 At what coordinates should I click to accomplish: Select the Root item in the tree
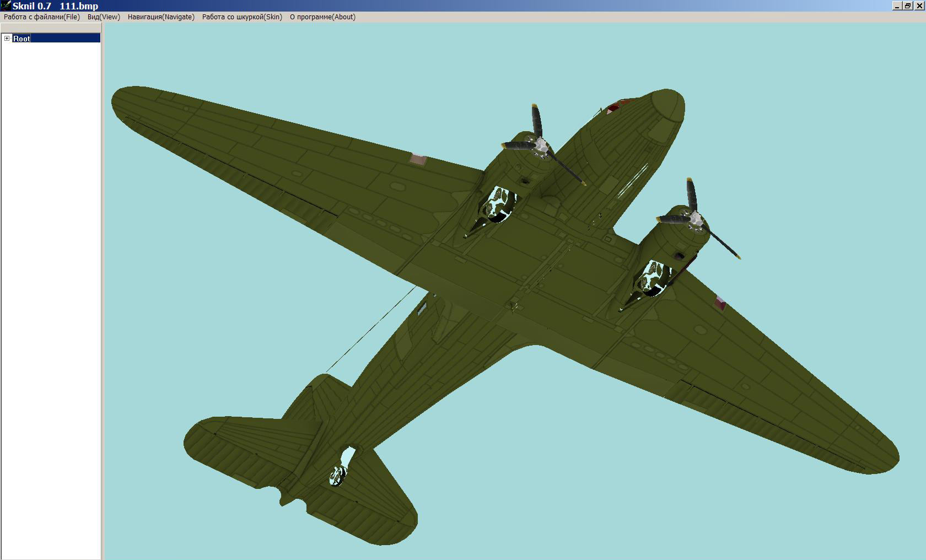point(22,38)
